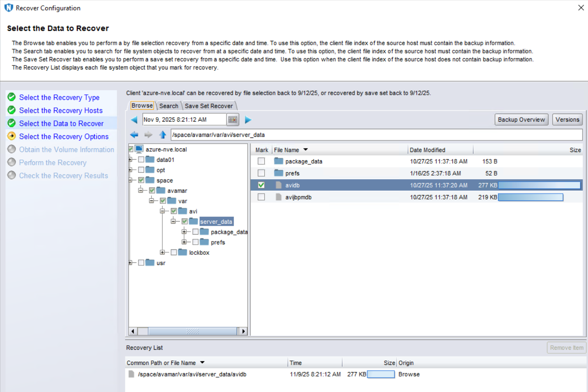Click the forward navigation arrow

pyautogui.click(x=148, y=135)
